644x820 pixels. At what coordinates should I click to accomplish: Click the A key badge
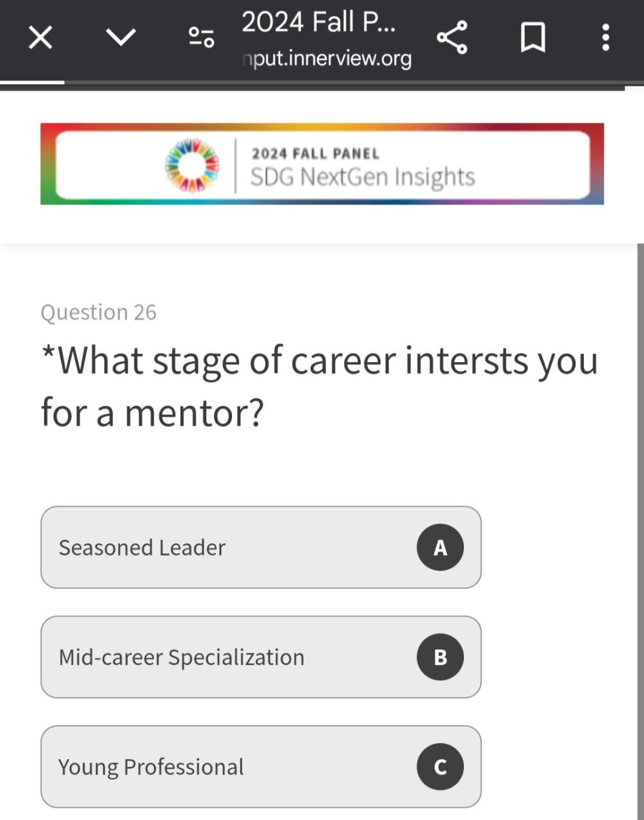[x=440, y=548]
